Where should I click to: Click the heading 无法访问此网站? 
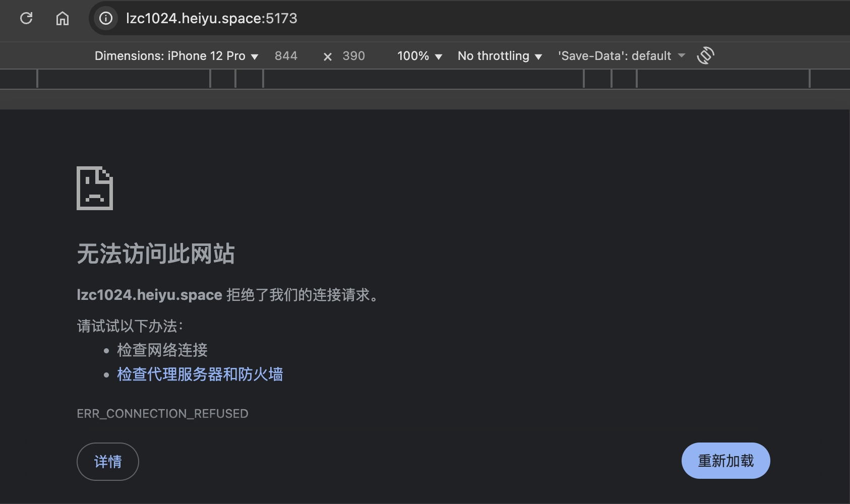(x=156, y=254)
